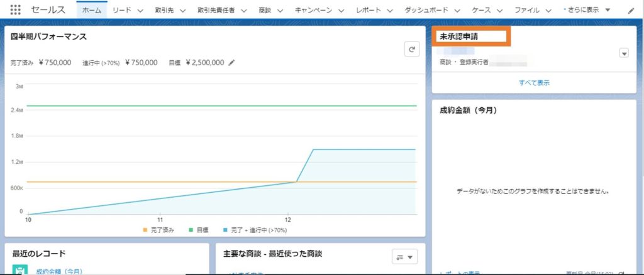Open sort dropdown for 主要な商談

pyautogui.click(x=404, y=257)
